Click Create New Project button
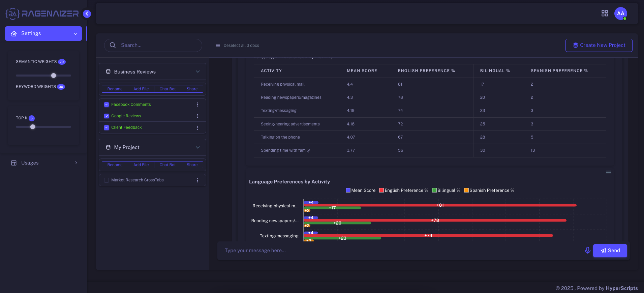 click(599, 45)
